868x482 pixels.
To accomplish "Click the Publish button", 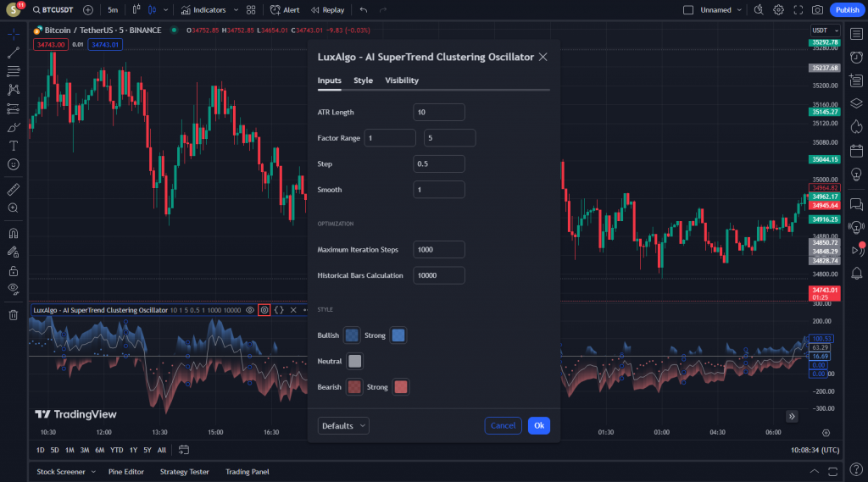I will [847, 10].
